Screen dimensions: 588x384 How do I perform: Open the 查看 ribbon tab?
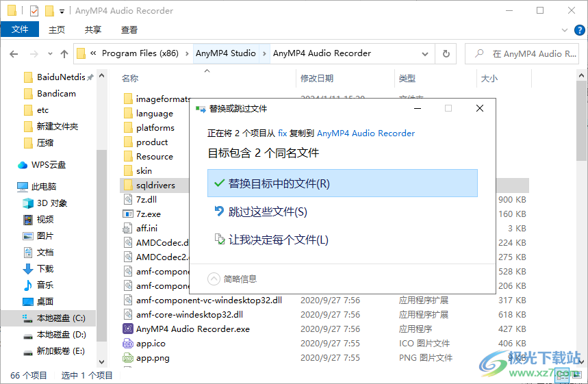click(x=129, y=29)
